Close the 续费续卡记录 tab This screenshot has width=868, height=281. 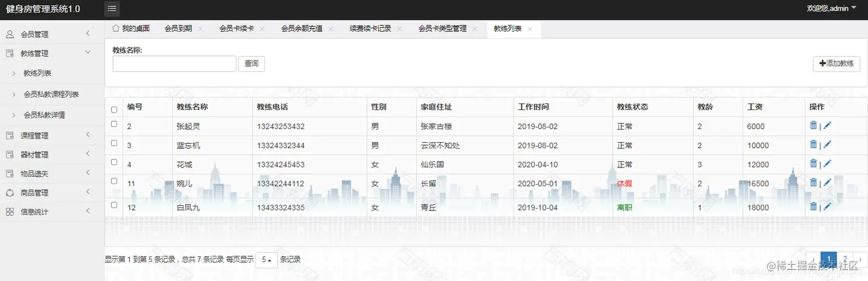399,29
